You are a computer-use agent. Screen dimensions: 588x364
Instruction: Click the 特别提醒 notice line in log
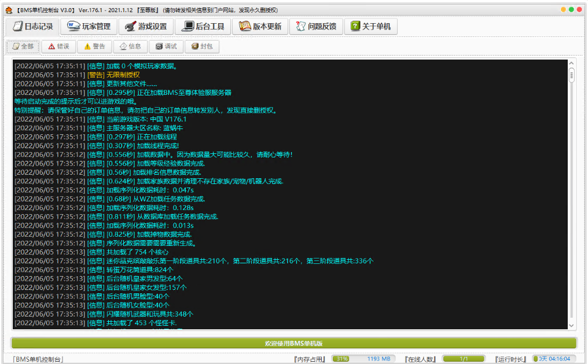click(x=145, y=110)
